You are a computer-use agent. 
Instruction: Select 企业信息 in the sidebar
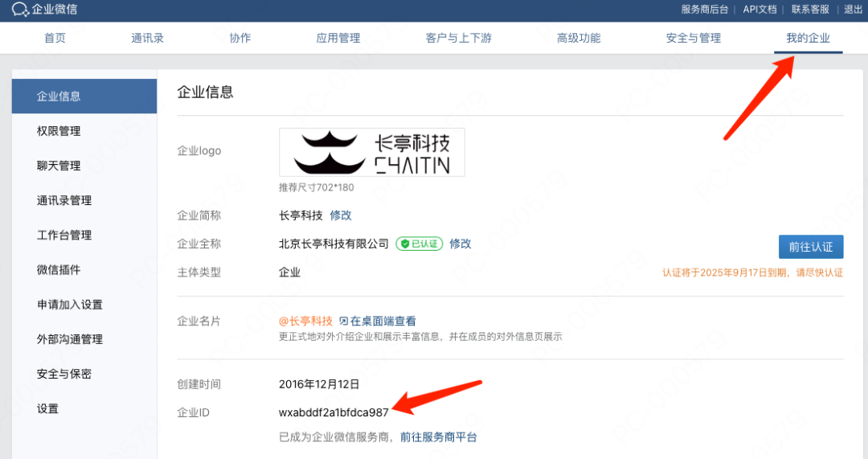coord(84,96)
